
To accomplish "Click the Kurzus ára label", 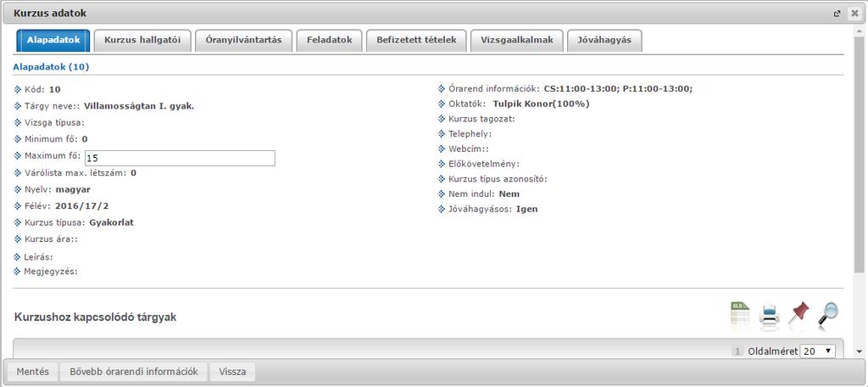I will pyautogui.click(x=52, y=239).
